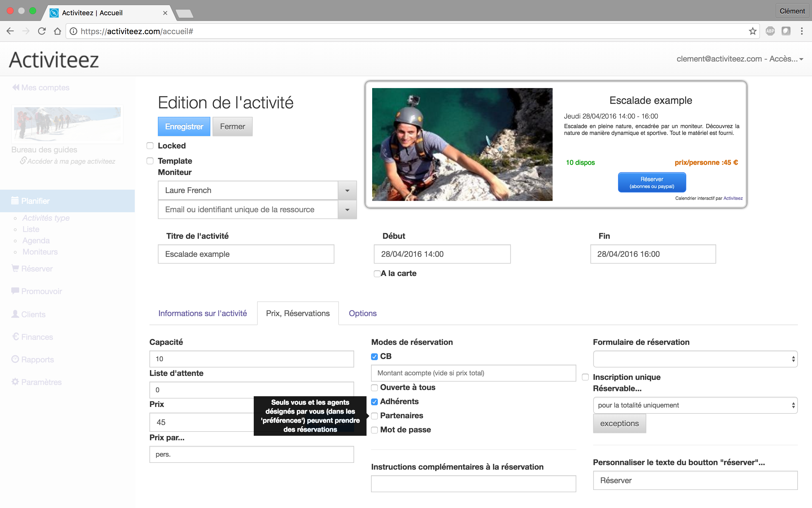Click the Liste d'attente field
Viewport: 812px width, 508px height.
tap(252, 390)
